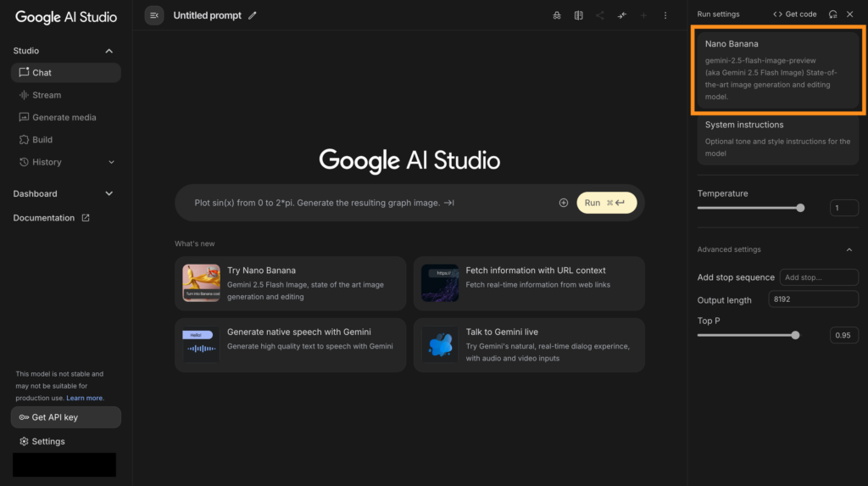
Task: Click the Talk to Gemini live thumbnail
Action: click(x=440, y=344)
